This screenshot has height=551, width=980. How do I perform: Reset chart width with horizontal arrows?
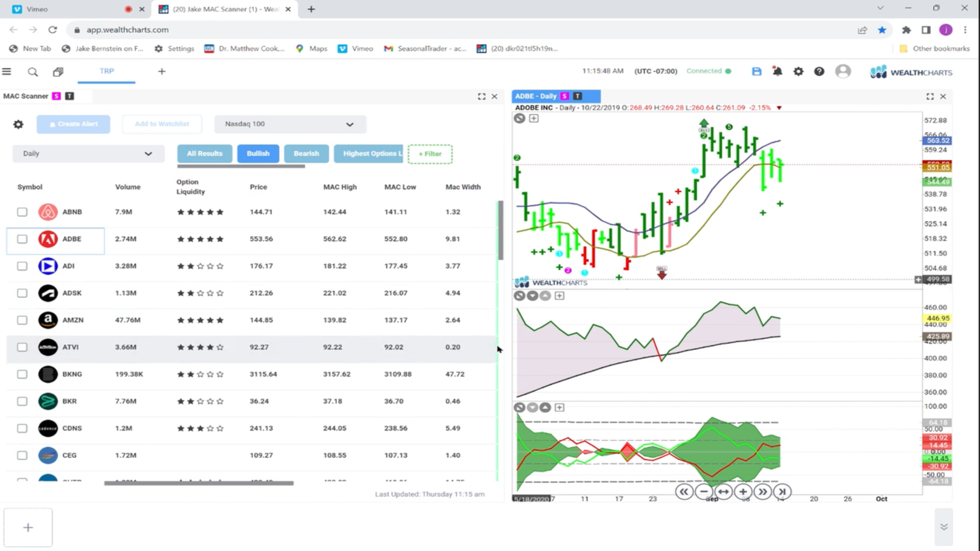click(x=723, y=492)
